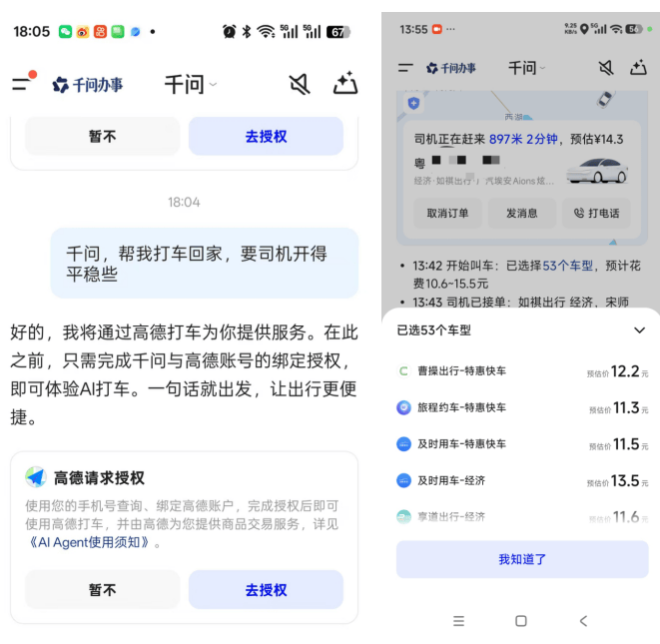
Task: Tap 打电话 to call the driver
Action: click(x=596, y=213)
